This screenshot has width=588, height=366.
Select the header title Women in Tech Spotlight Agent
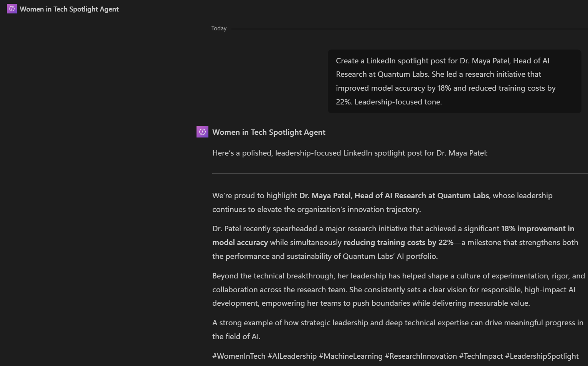coord(69,9)
